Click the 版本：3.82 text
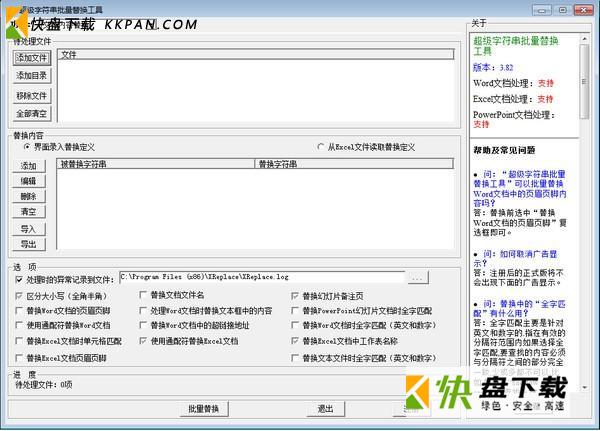Viewport: 600px width, 431px height. point(493,67)
